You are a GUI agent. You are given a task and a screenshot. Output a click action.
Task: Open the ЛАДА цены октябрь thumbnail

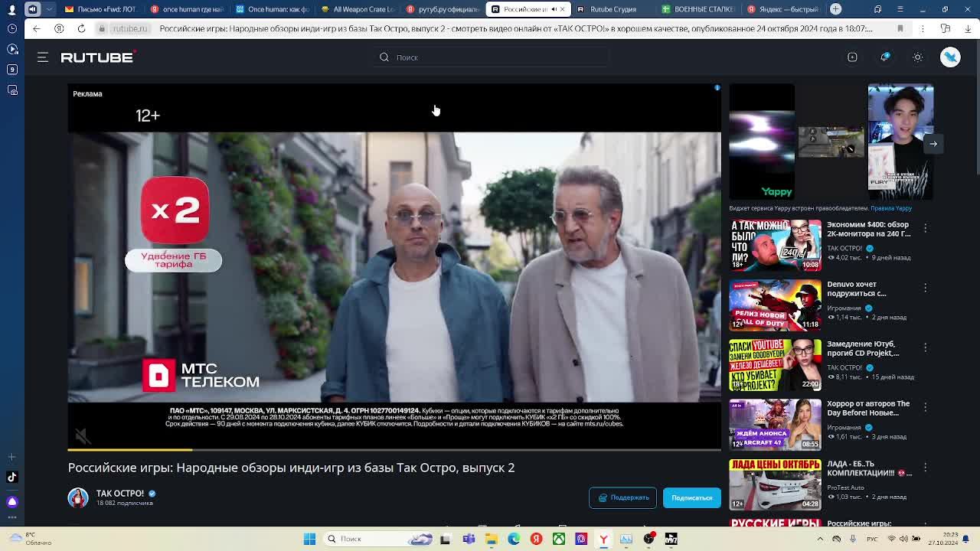(x=775, y=484)
